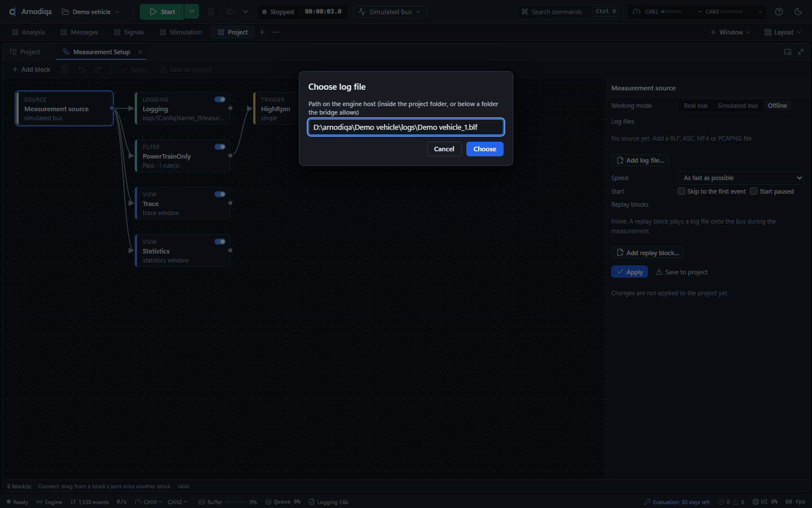This screenshot has height=508, width=812.
Task: Click the log file path input field
Action: tap(406, 127)
